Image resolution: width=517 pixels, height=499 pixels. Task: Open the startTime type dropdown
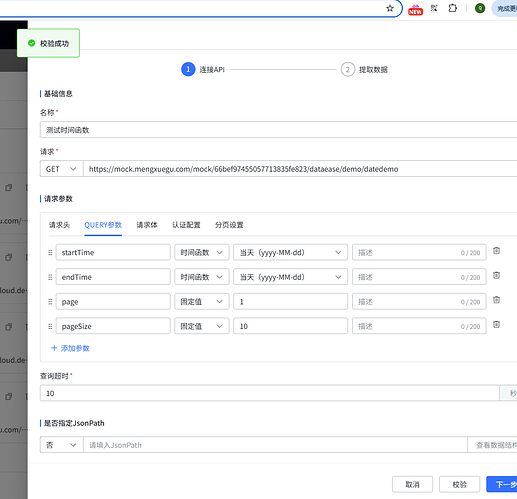coord(202,252)
